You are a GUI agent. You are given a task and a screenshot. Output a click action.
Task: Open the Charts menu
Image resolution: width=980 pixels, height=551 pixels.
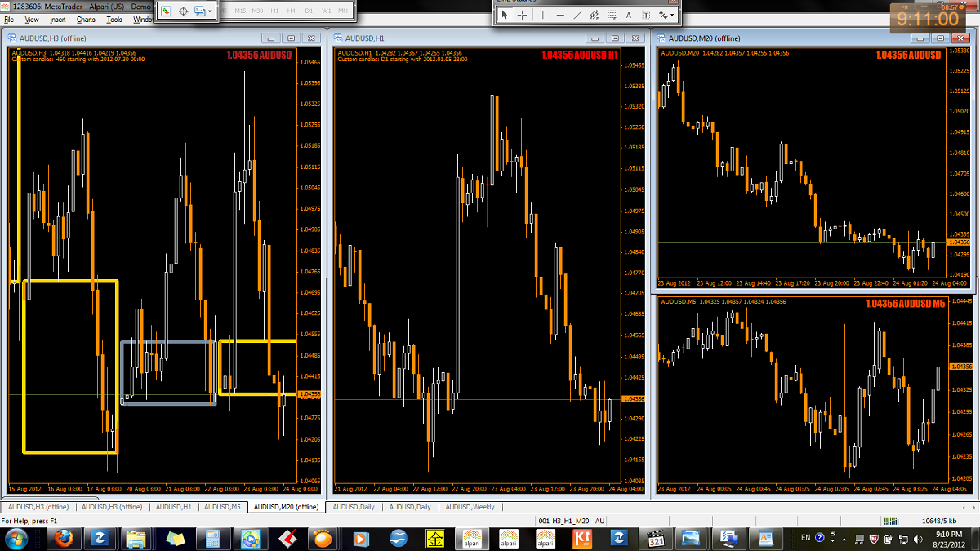85,19
